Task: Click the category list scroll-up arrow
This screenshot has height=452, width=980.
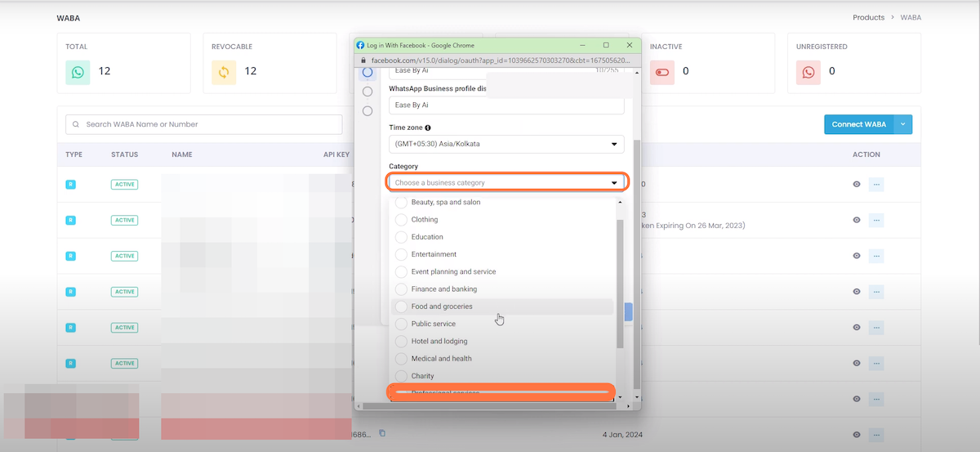Action: pos(619,202)
